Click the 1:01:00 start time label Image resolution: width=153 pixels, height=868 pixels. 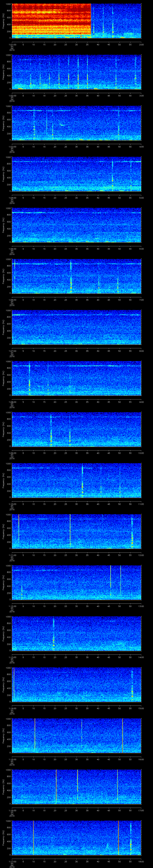12,44
